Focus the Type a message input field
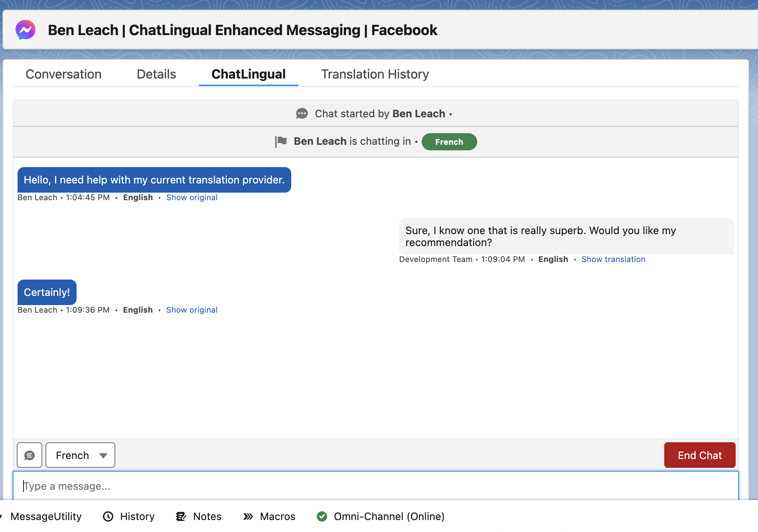The image size is (758, 532). [x=376, y=486]
